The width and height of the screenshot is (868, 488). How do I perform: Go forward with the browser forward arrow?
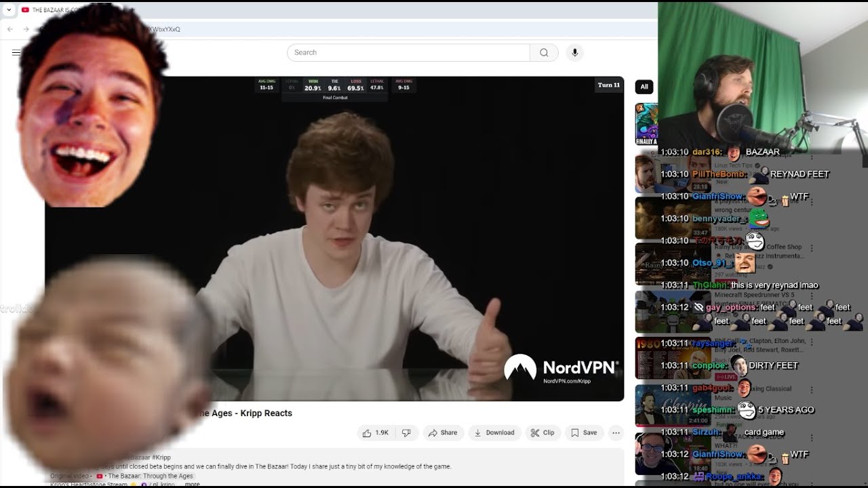(26, 29)
